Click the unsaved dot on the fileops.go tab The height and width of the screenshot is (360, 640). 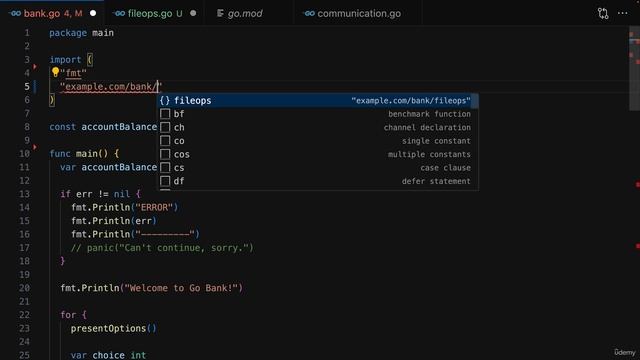(x=193, y=13)
